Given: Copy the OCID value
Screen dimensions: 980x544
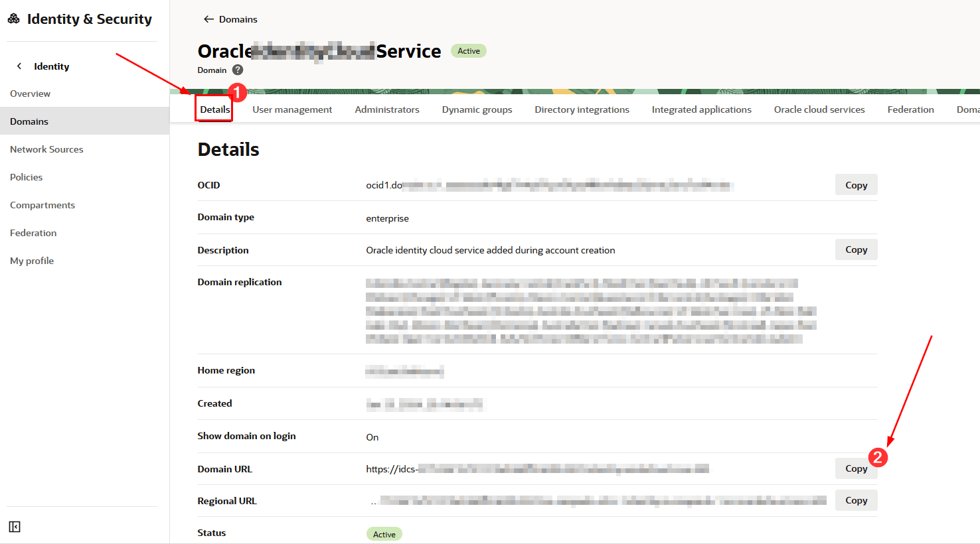Looking at the screenshot, I should pos(856,185).
